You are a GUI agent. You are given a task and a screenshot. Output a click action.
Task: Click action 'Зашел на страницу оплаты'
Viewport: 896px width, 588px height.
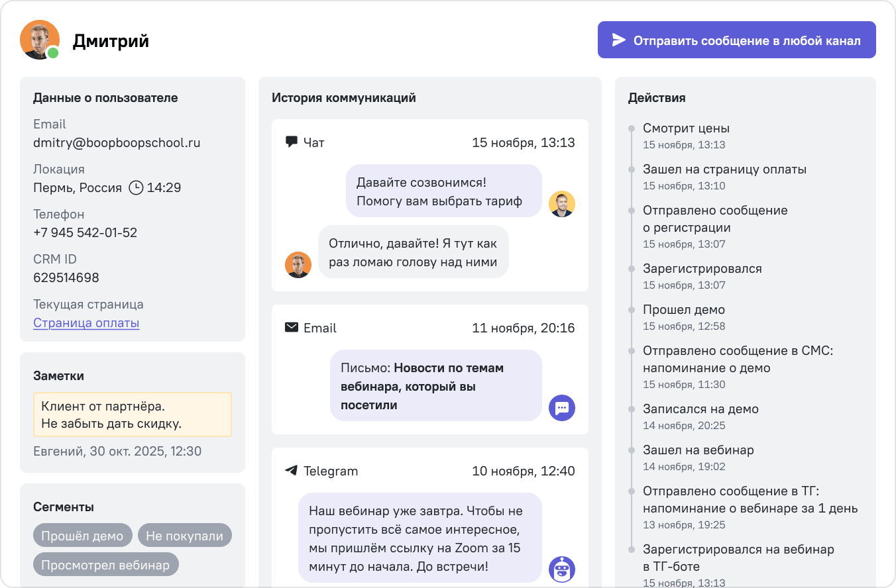(x=724, y=170)
